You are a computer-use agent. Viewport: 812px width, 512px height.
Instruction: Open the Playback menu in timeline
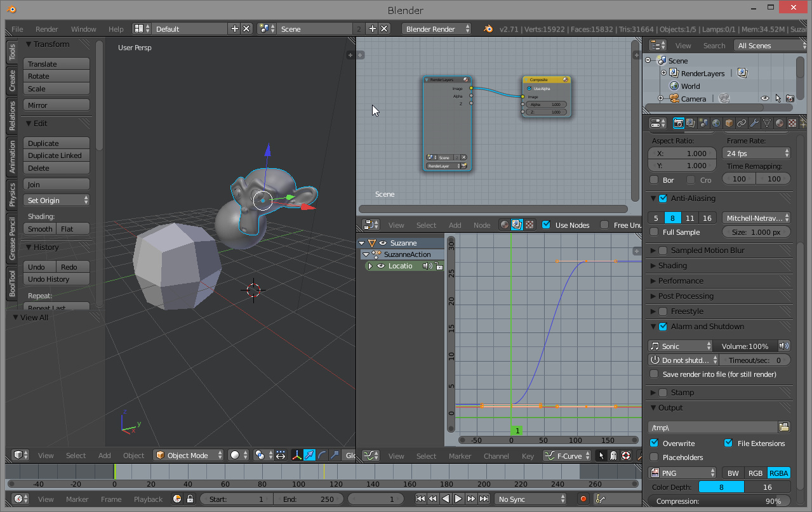(x=148, y=499)
